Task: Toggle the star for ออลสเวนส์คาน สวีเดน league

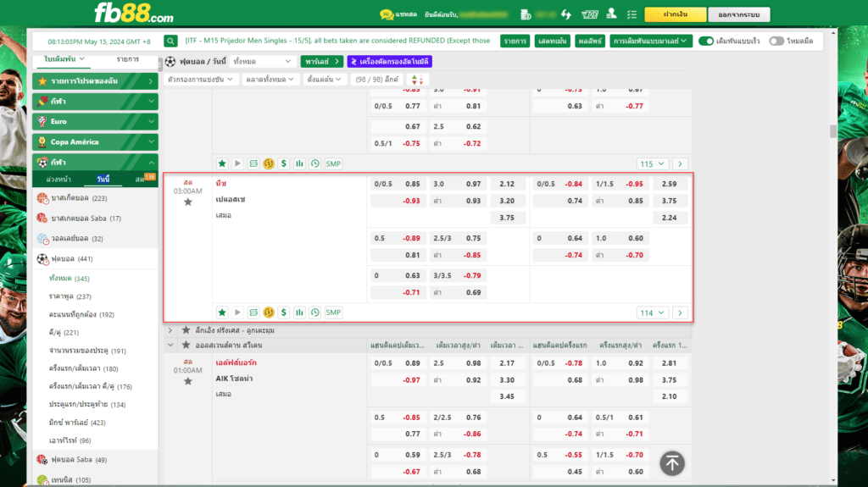Action: (x=186, y=346)
